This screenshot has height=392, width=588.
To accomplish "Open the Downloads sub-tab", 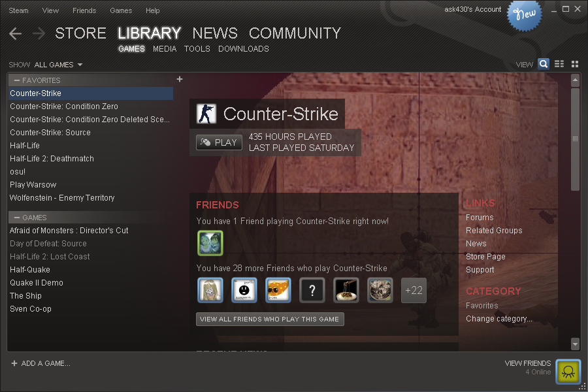I will [x=244, y=49].
